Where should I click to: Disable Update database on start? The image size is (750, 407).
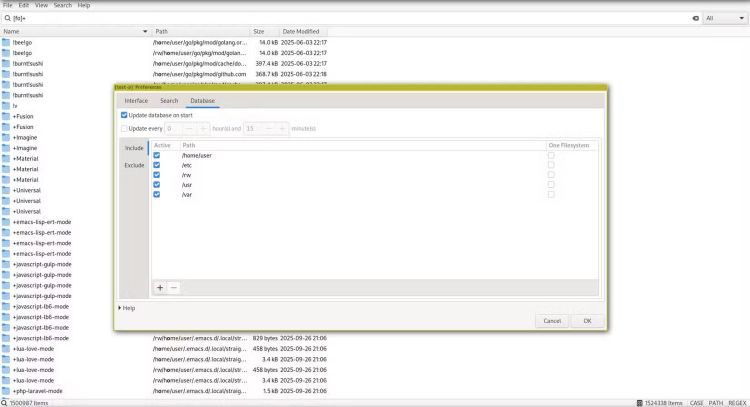click(124, 115)
